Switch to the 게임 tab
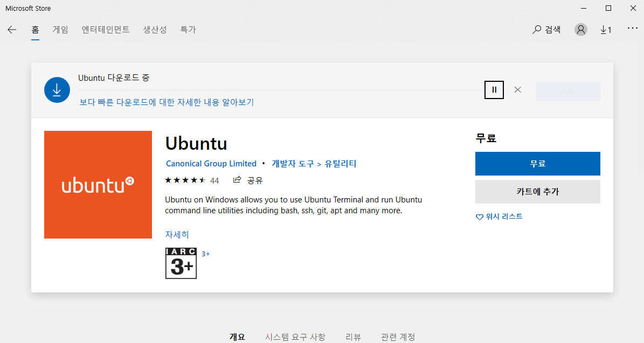This screenshot has width=644, height=343. coord(60,30)
